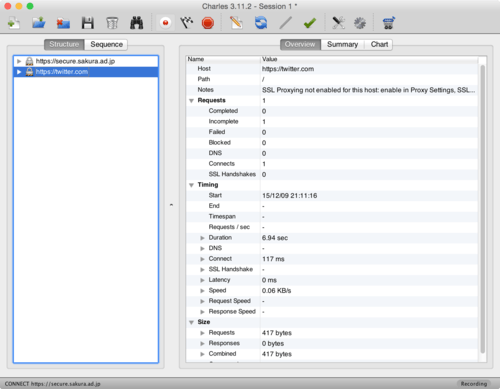The height and width of the screenshot is (389, 500).
Task: Collapse the Timing section triangle
Action: [191, 185]
